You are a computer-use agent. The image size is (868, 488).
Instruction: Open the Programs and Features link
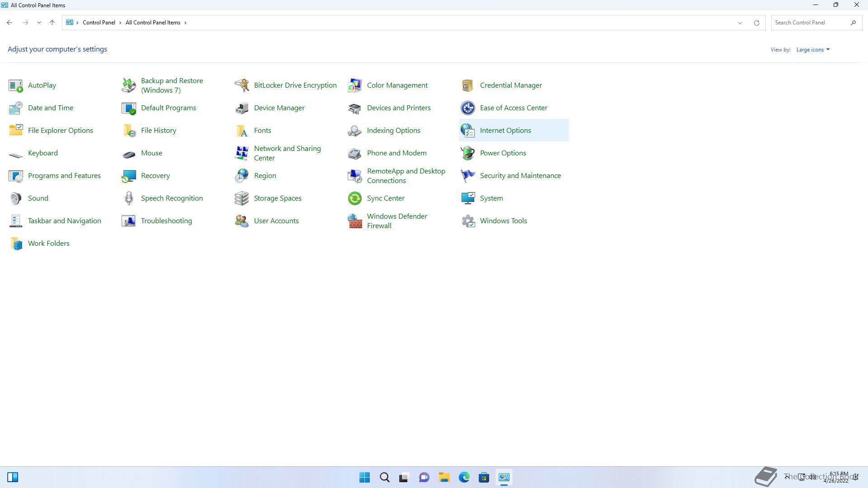click(64, 176)
